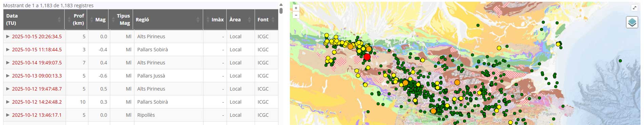Zoom in on the earthquake map
Screen dimensions: 644x125
coord(296,8)
